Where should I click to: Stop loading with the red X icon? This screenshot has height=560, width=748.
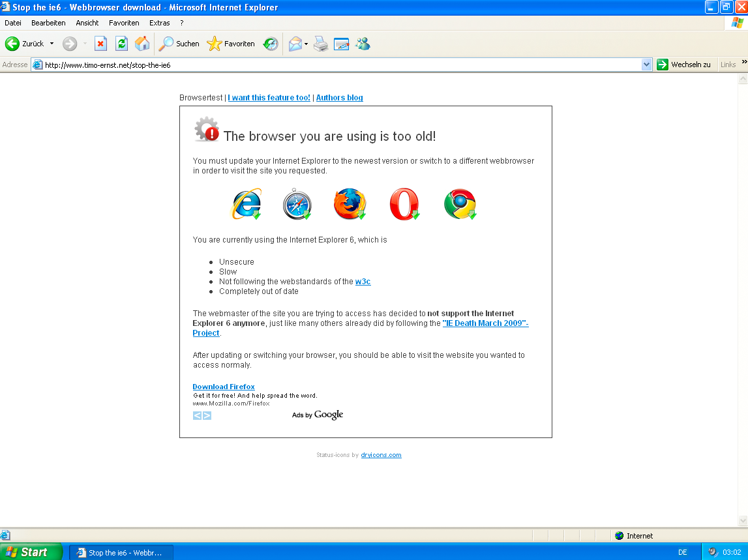[x=100, y=44]
